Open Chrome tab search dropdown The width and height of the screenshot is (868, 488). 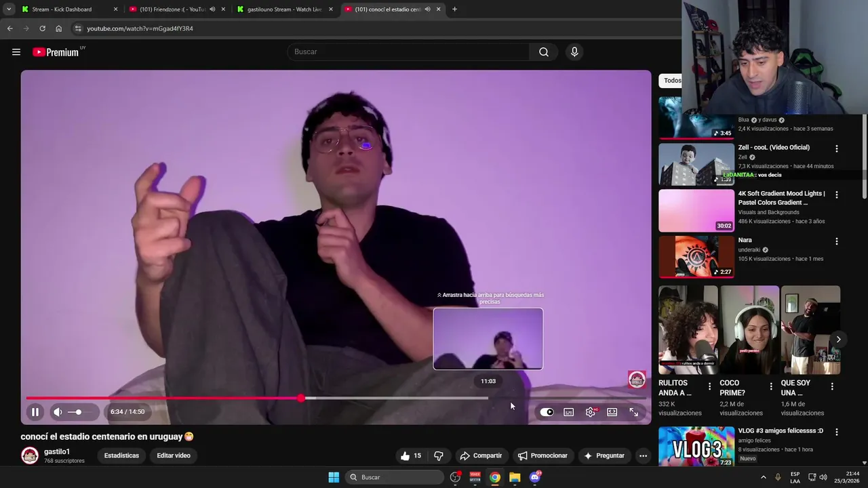[8, 9]
